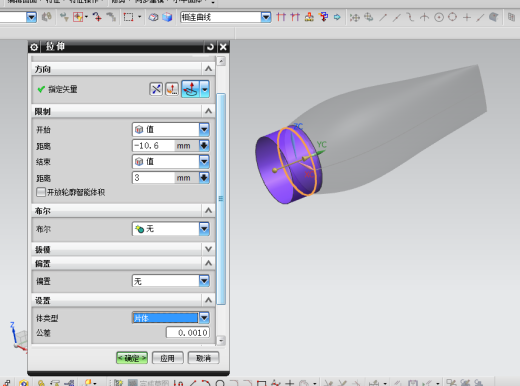Toggle the existing point snap
520x386 pixels.
467,17
